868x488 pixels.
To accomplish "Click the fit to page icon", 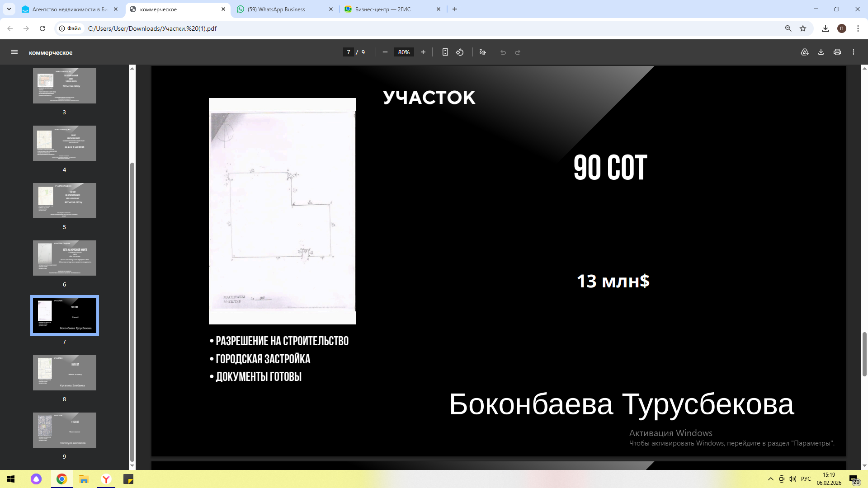I will 445,52.
